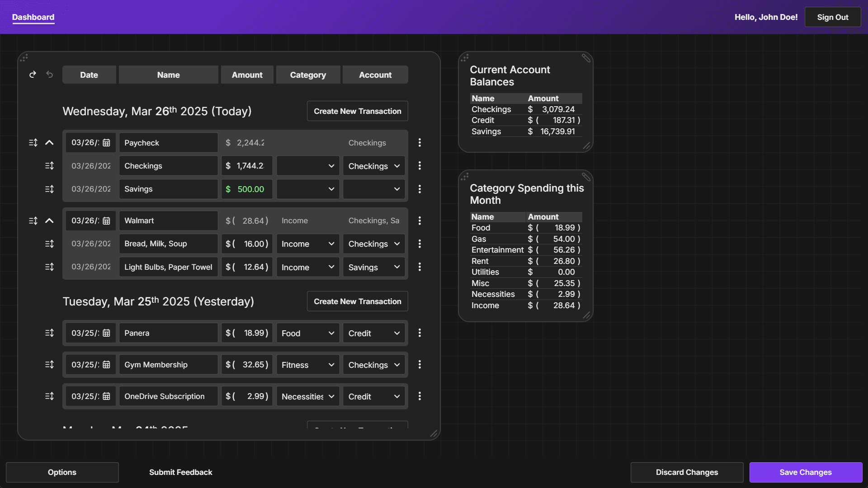
Task: Open the Food category dropdown for Panera
Action: (308, 333)
